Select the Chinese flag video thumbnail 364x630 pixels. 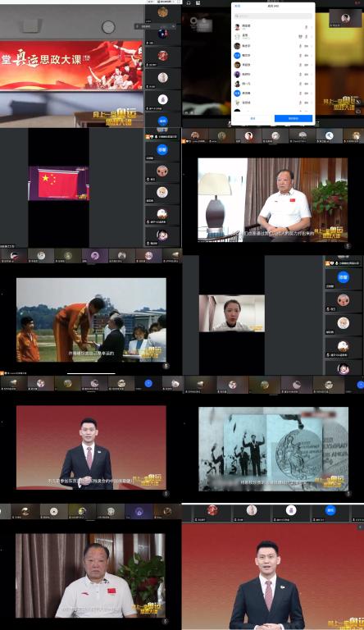pos(59,183)
